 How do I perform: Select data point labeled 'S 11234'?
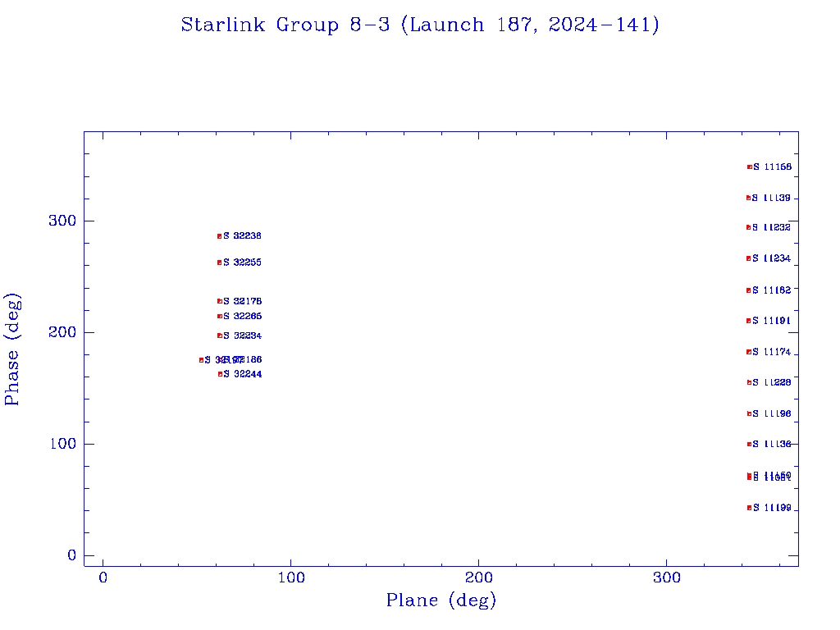pyautogui.click(x=749, y=258)
